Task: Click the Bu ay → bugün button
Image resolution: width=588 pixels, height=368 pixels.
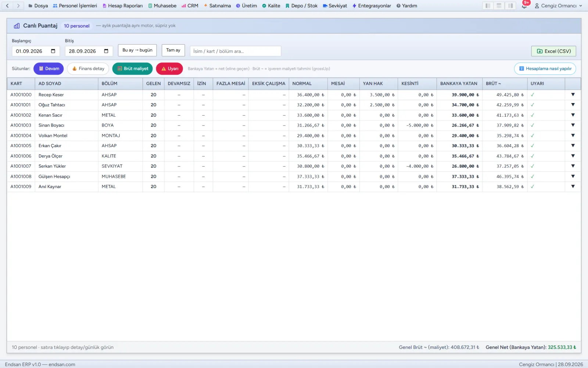Action: [137, 50]
